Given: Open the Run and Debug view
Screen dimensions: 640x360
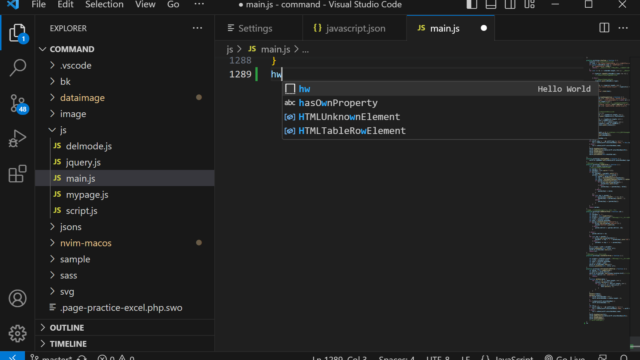Looking at the screenshot, I should pos(18,139).
